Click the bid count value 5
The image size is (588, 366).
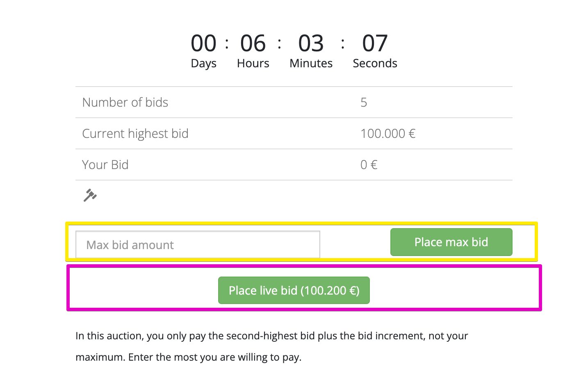pyautogui.click(x=364, y=103)
